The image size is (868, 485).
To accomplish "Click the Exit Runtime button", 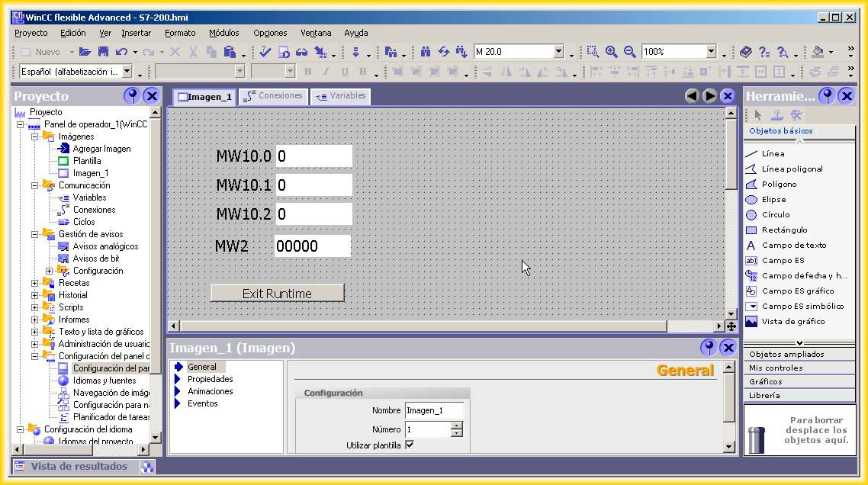I will [277, 294].
